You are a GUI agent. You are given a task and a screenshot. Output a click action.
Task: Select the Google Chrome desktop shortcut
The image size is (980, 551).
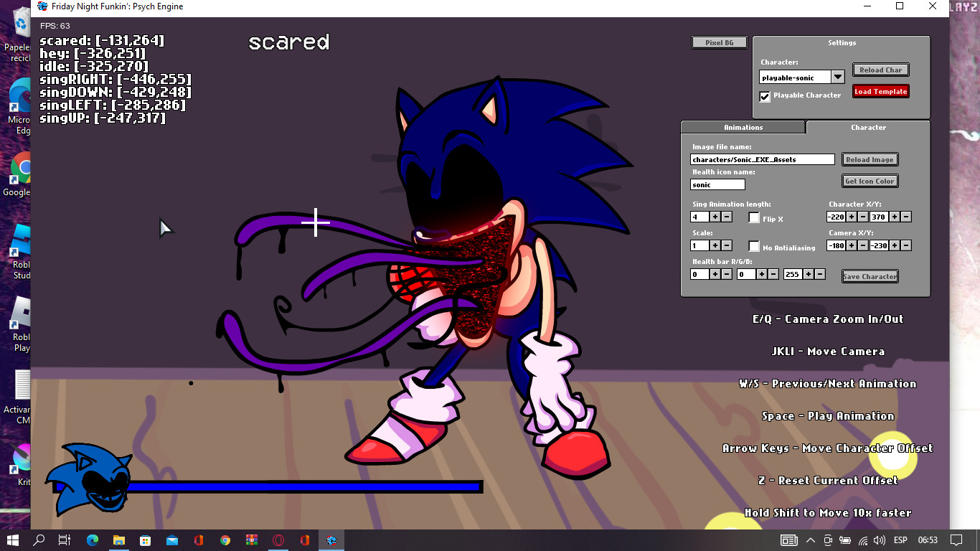[x=19, y=174]
